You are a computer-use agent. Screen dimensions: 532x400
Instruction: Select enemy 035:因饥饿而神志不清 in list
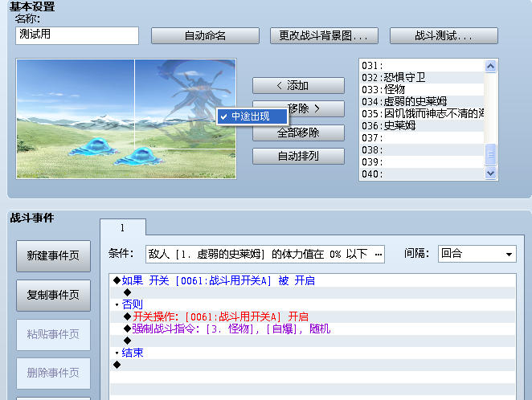422,113
